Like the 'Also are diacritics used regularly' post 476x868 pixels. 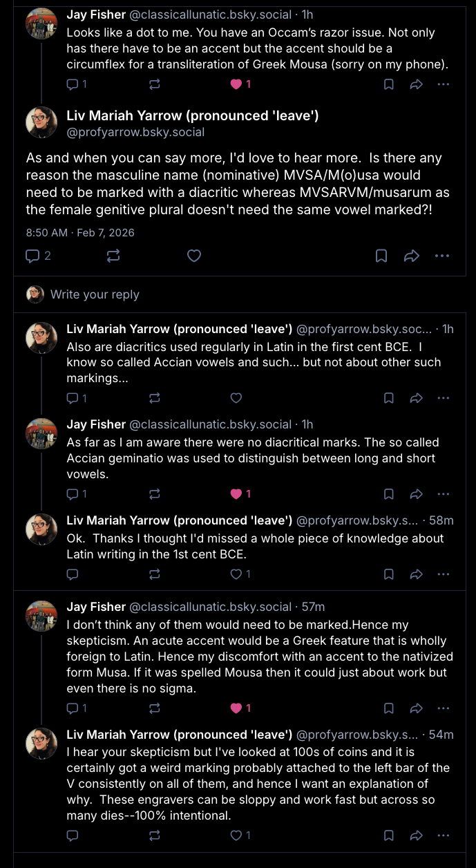coord(236,398)
